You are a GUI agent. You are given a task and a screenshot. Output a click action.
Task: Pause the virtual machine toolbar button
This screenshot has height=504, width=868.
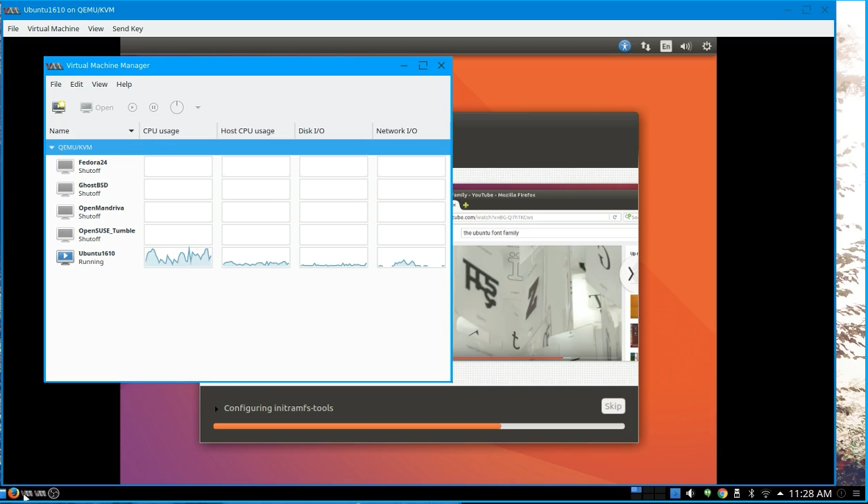coord(154,108)
